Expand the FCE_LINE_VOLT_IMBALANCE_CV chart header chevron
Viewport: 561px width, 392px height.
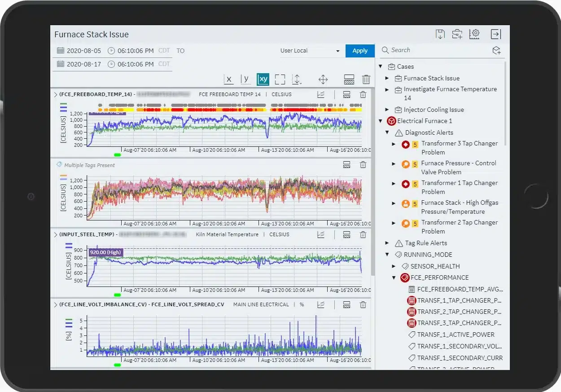(x=56, y=304)
